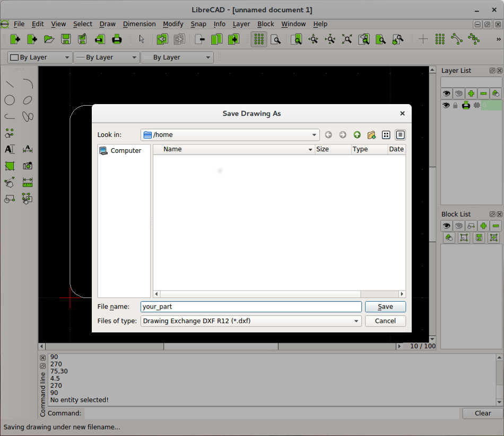Select the Circle tool in left toolbox
This screenshot has height=436, width=504.
coord(10,100)
